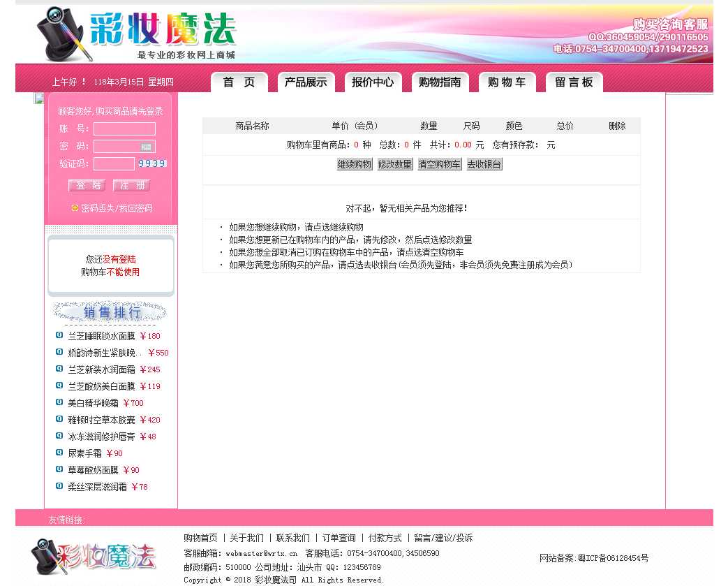728x586 pixels.
Task: Open the 报价中心 tab
Action: 373,82
